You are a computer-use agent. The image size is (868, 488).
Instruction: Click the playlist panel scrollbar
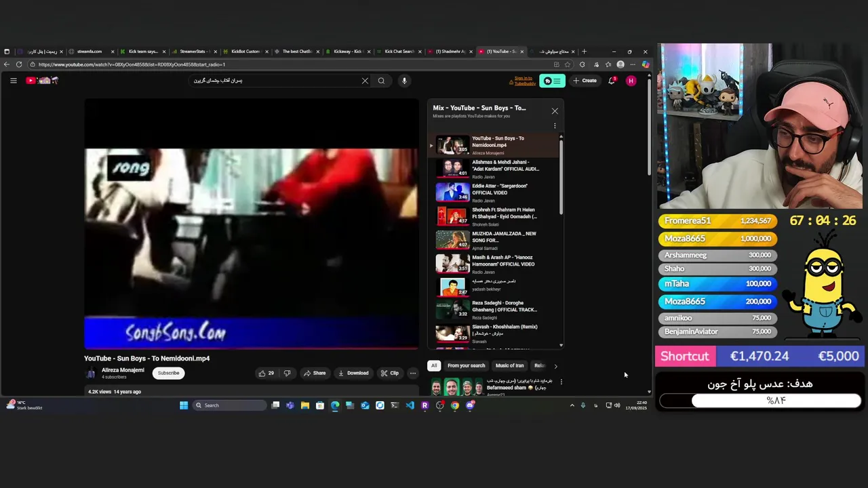[x=561, y=176]
